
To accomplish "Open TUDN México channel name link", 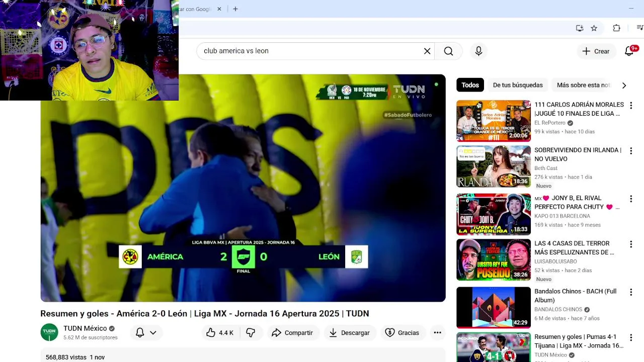I will tap(85, 328).
